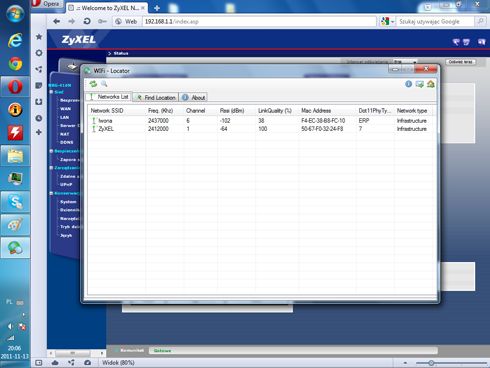Viewport: 490px width, 368px height.
Task: Open the share-style icon in Opera sidebar
Action: pos(39,69)
